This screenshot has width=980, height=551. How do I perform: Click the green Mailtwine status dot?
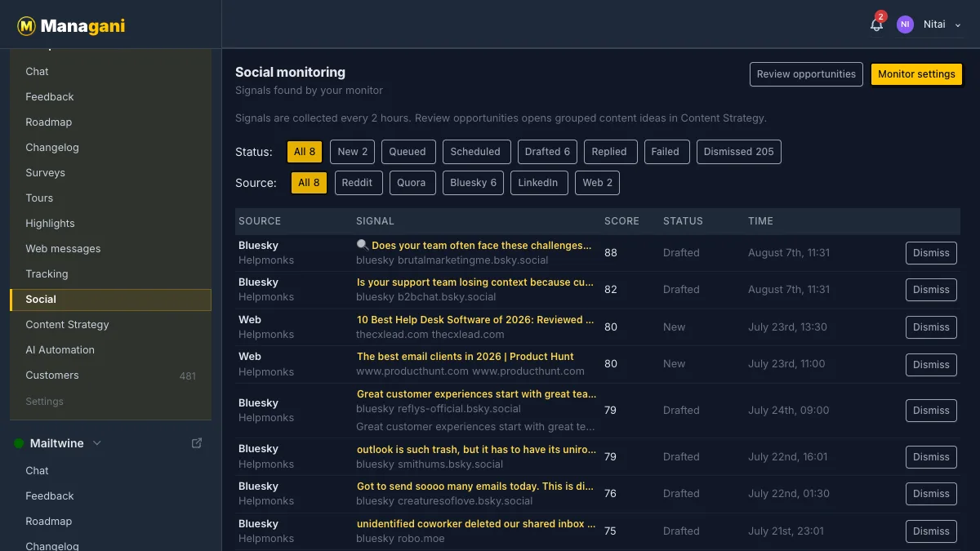(19, 443)
